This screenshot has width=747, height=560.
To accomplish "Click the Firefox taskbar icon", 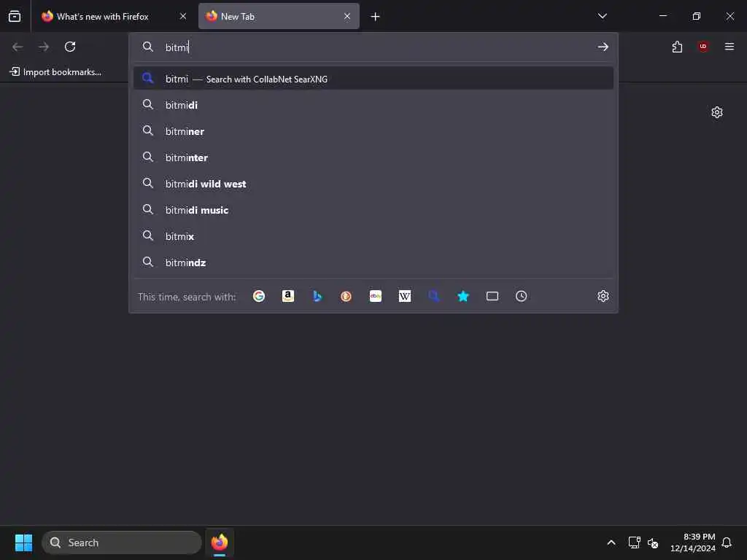I will click(x=220, y=542).
